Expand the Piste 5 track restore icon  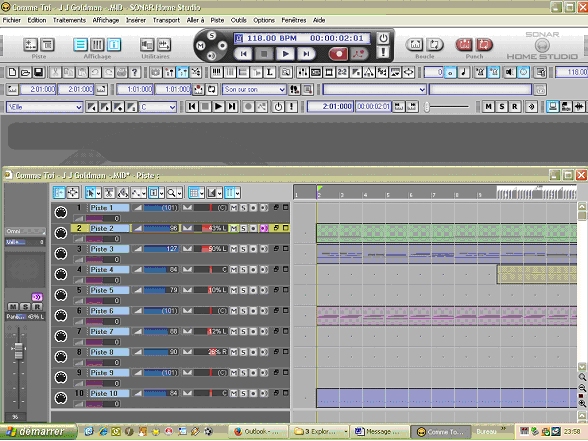[x=276, y=290]
